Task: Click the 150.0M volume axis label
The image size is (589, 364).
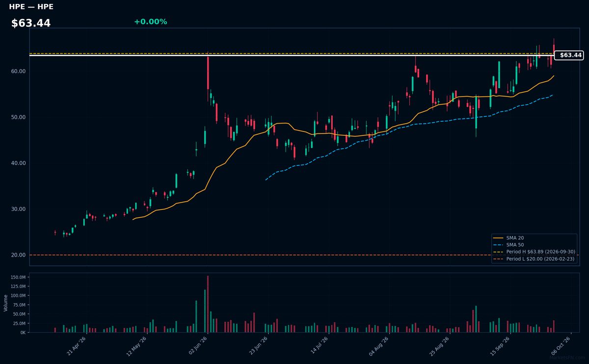Action: tap(19, 277)
